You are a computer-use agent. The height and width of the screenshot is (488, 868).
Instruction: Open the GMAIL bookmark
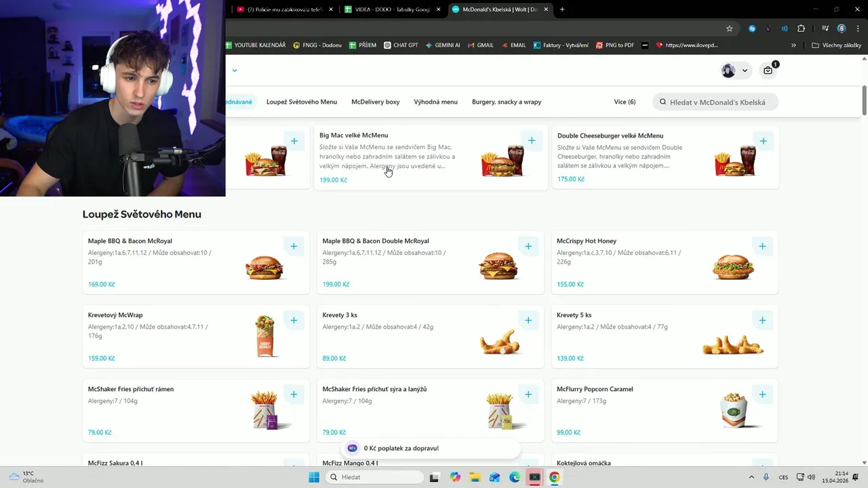click(480, 45)
